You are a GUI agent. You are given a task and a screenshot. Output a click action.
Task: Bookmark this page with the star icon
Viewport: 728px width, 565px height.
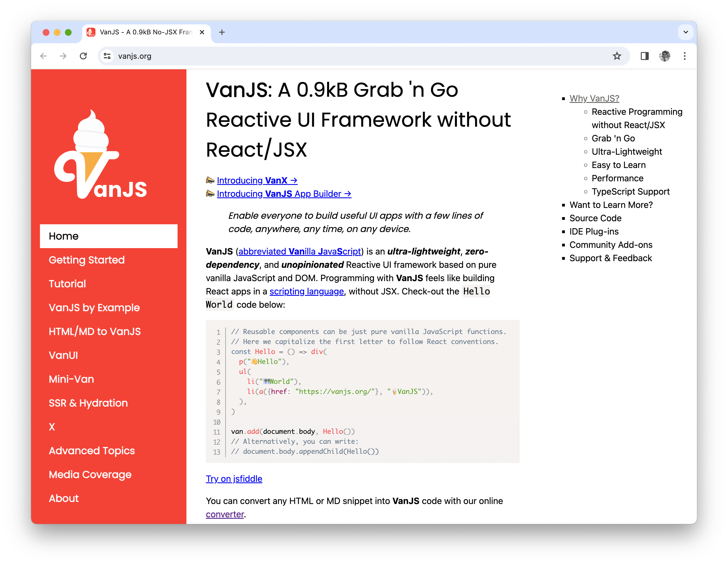[x=617, y=56]
